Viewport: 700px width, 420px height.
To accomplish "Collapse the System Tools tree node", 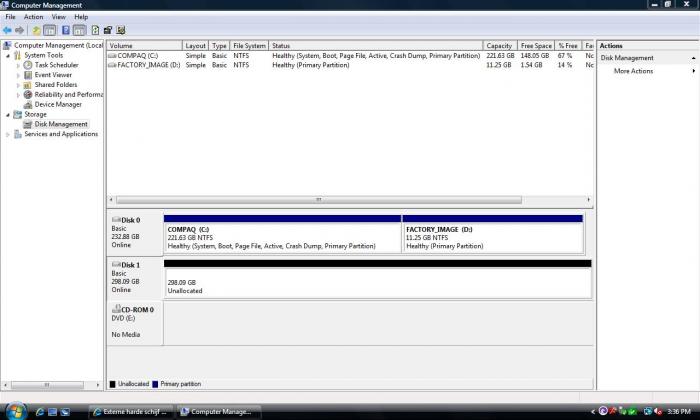I will 8,56.
